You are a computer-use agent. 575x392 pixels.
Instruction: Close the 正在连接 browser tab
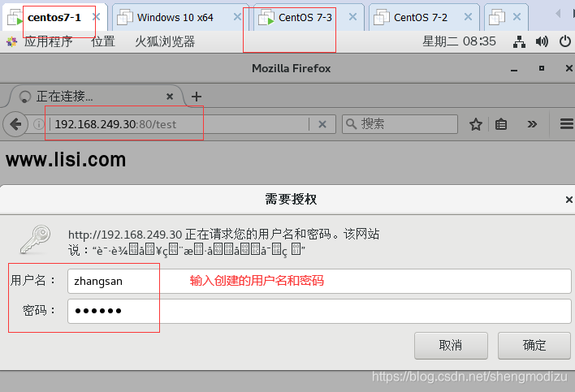click(x=170, y=97)
